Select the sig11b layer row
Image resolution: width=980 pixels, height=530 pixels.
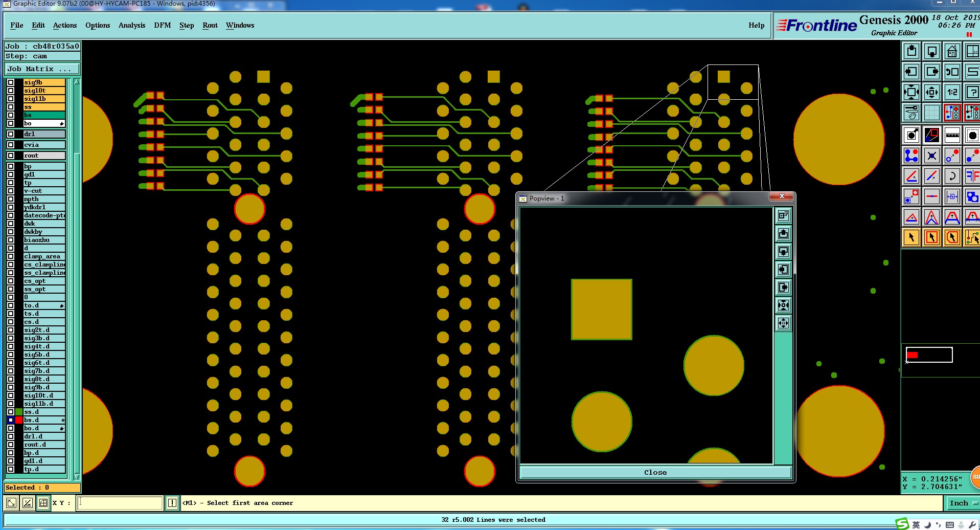click(x=44, y=99)
